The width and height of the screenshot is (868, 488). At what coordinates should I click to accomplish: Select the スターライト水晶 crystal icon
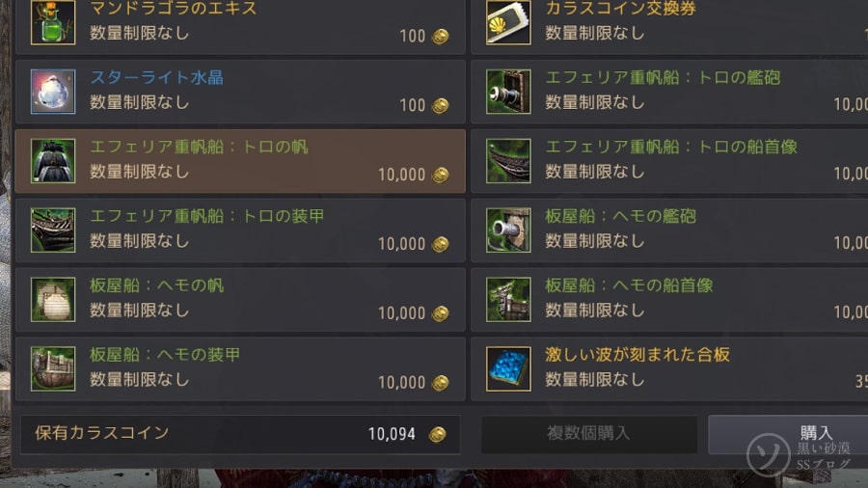tap(53, 92)
